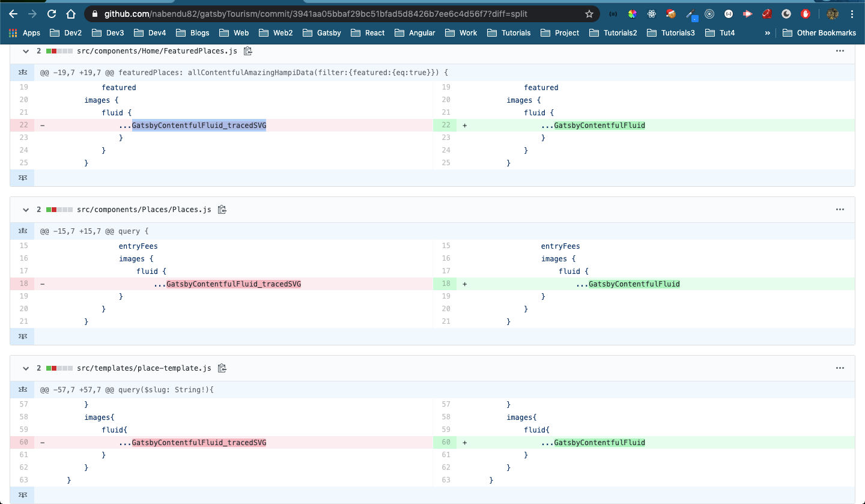The image size is (865, 504).
Task: Open the Work bookmarks folder
Action: pos(461,32)
